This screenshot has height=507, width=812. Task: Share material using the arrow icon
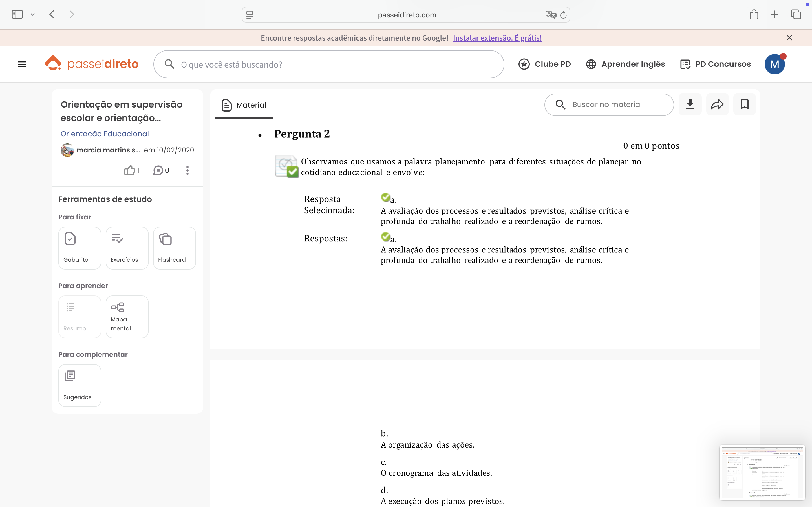pos(717,104)
